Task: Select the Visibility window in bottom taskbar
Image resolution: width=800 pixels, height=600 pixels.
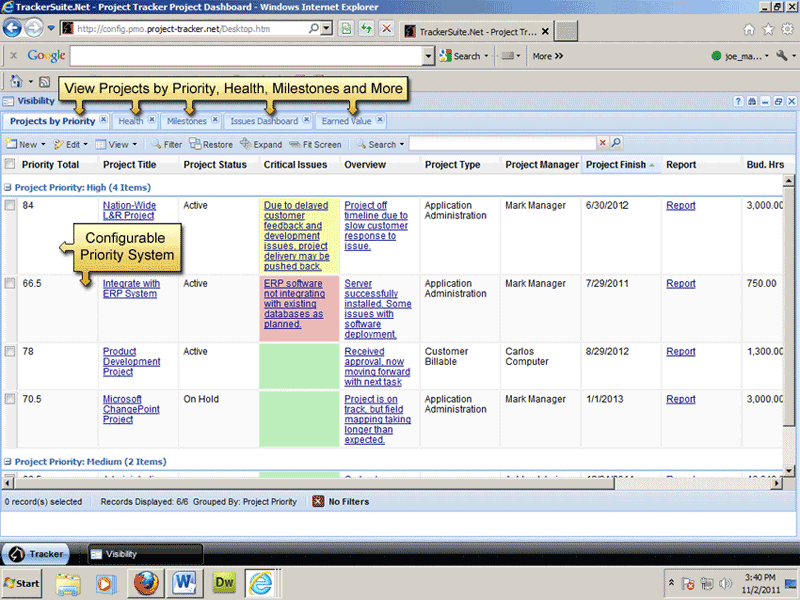Action: click(x=146, y=554)
